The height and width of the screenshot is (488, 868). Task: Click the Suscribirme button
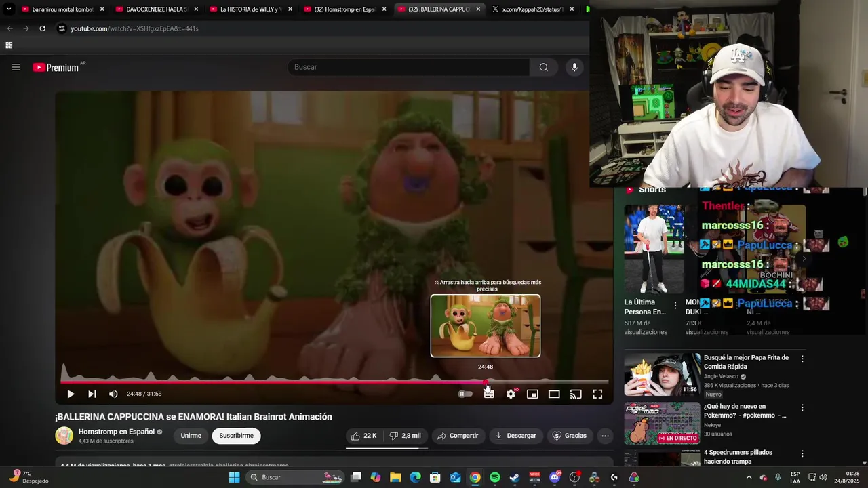(x=236, y=436)
